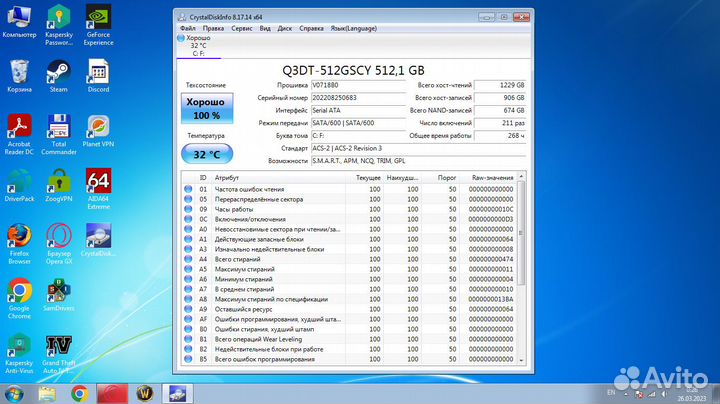Click the ID column header
Image resolution: width=720 pixels, height=404 pixels.
coord(203,178)
